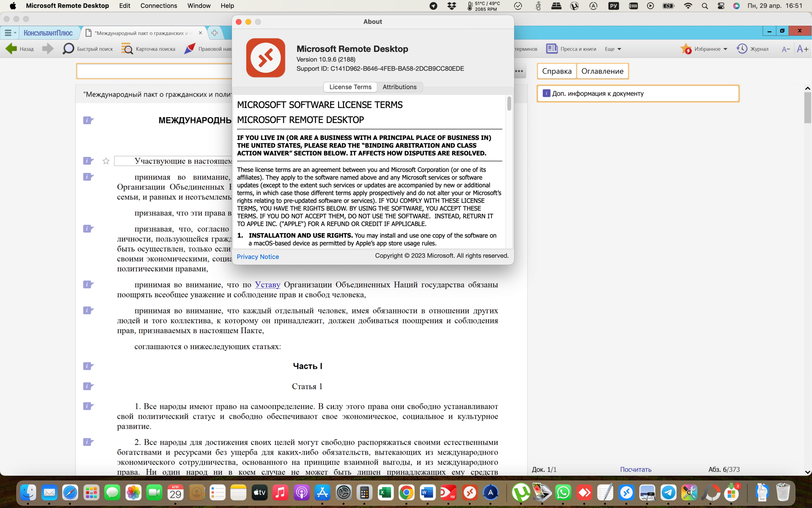812x508 pixels.
Task: Expand the Избранное favorites dropdown
Action: tap(704, 49)
